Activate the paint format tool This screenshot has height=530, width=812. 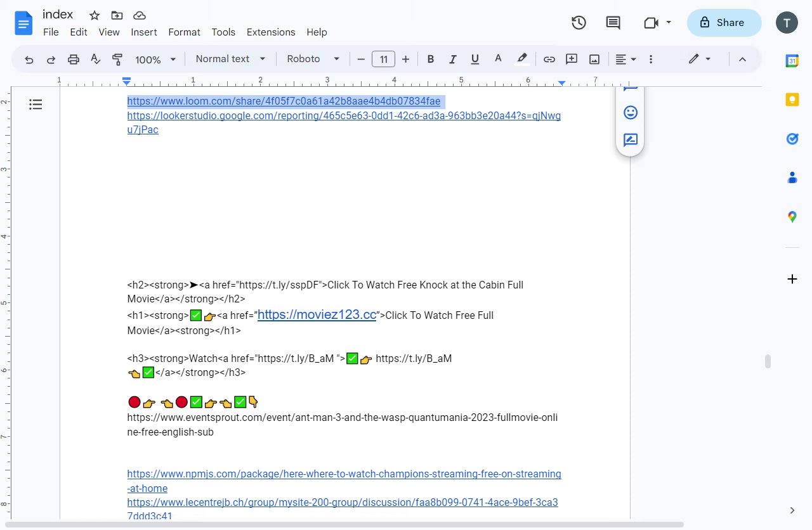click(x=117, y=59)
